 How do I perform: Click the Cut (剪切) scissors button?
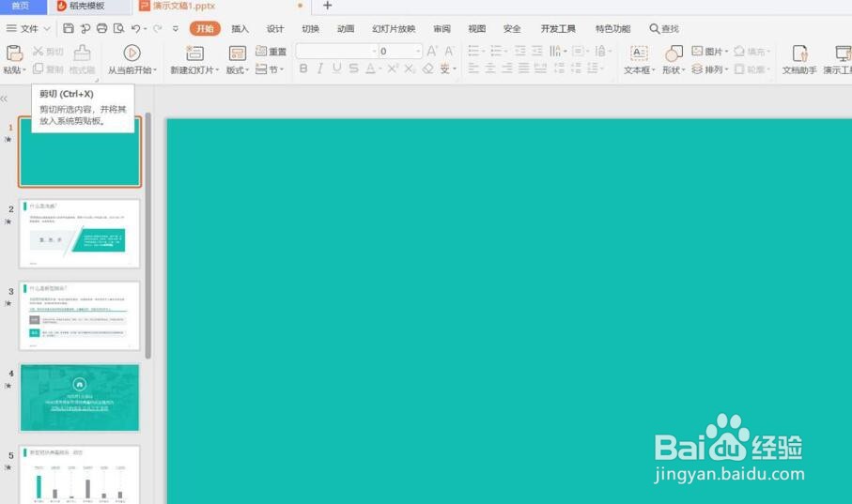point(48,52)
